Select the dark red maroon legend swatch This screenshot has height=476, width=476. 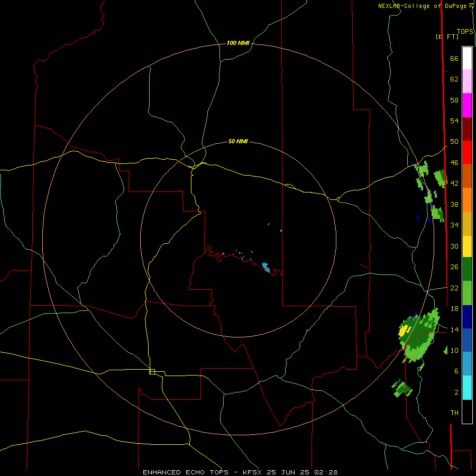tap(467, 129)
